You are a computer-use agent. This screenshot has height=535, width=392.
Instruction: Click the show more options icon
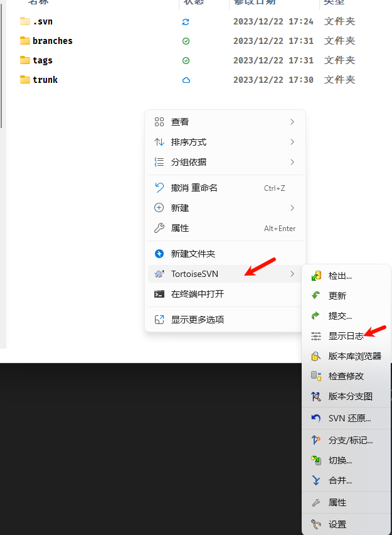[x=159, y=320]
